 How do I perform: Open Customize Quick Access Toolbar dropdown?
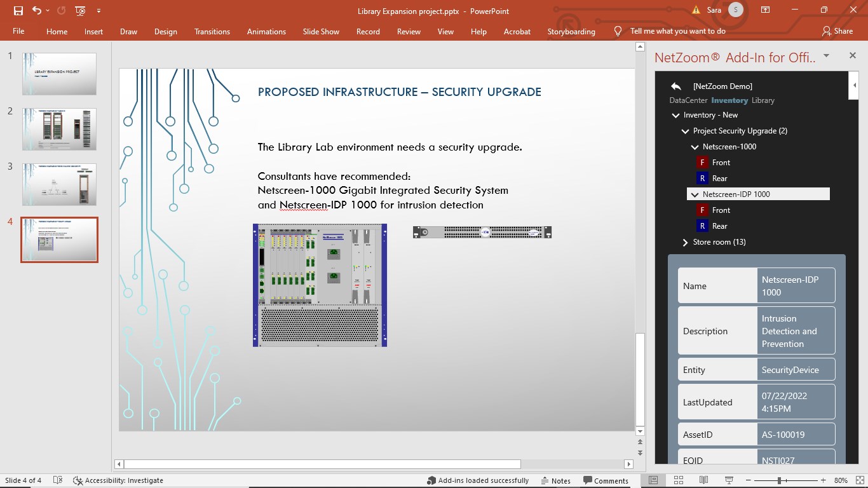click(98, 11)
